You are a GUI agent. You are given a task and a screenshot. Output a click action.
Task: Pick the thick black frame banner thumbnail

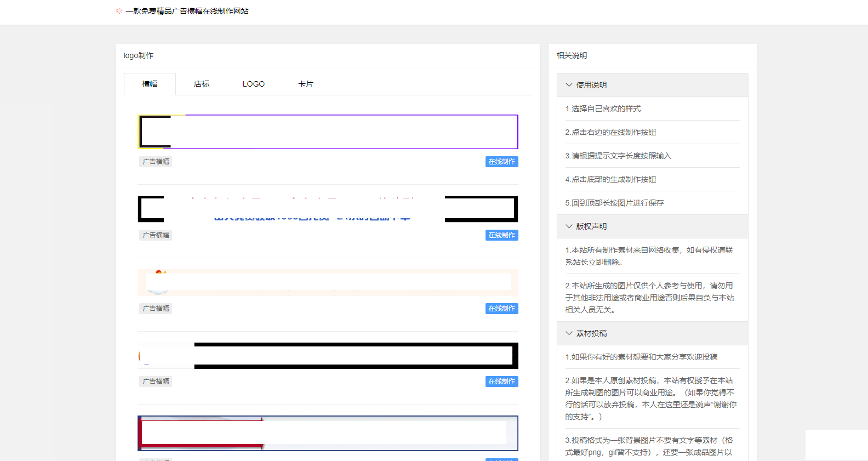point(328,356)
